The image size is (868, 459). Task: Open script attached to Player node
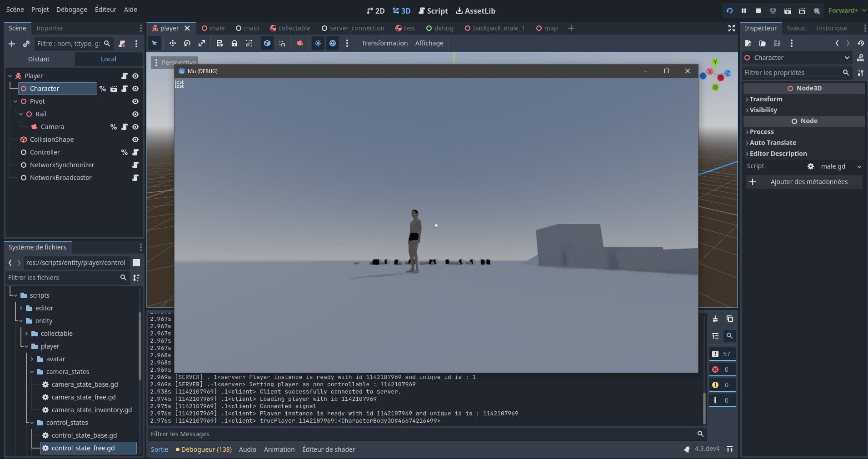click(x=125, y=76)
